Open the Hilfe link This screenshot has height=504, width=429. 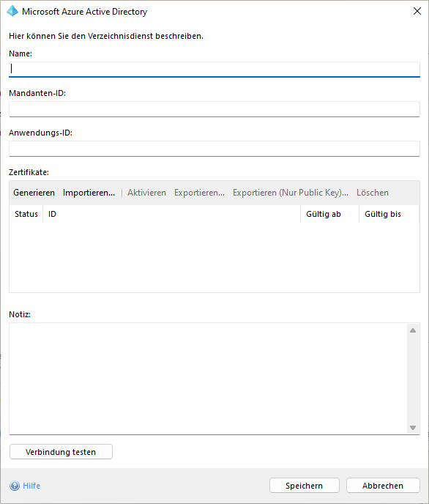[x=31, y=486]
